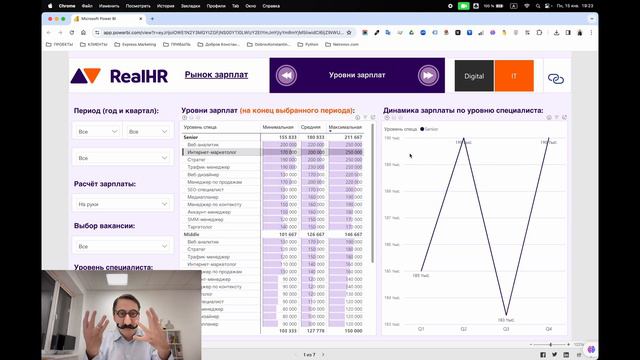This screenshot has height=360, width=640.
Task: Open the new tab plus button
Action: tap(152, 19)
